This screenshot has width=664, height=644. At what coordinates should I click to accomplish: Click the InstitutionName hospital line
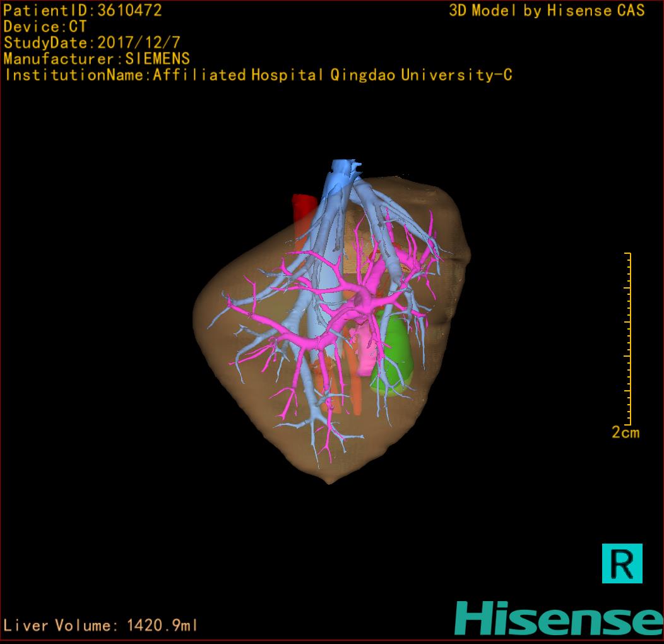coord(258,75)
